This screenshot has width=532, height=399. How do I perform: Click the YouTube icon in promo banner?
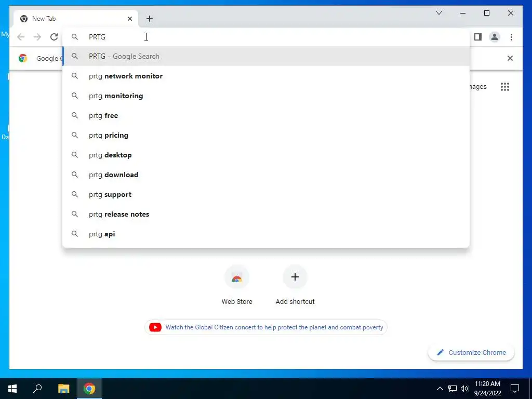(x=155, y=327)
